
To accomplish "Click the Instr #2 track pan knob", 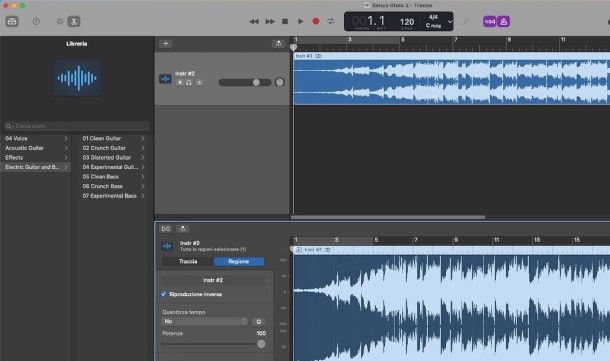I will click(279, 82).
